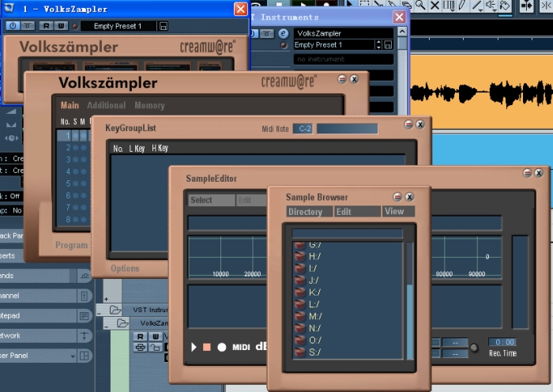Screen dimensions: 553x392
Task: Select the Mute X tool in Cubase toolbar
Action: click(434, 5)
